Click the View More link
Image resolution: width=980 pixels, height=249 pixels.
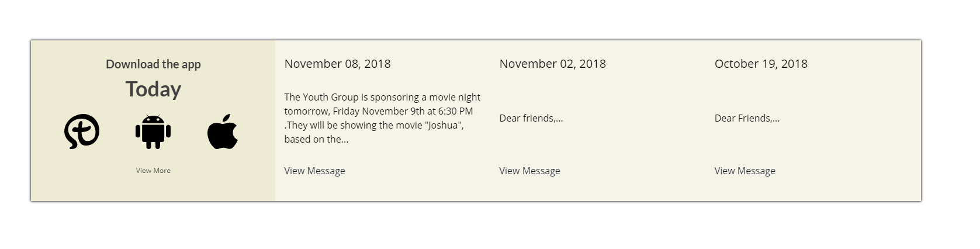[153, 171]
